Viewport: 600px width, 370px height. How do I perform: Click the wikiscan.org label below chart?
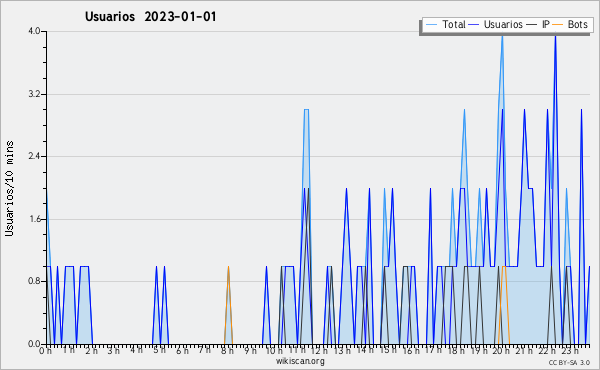300,361
